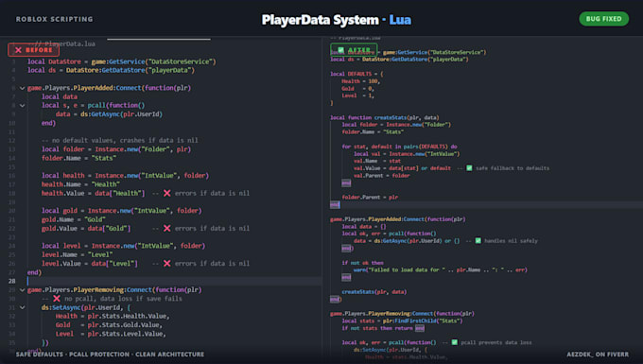Click the 'folder.Parent = plr' line
Screen dimensions: 643x364
[370, 198]
